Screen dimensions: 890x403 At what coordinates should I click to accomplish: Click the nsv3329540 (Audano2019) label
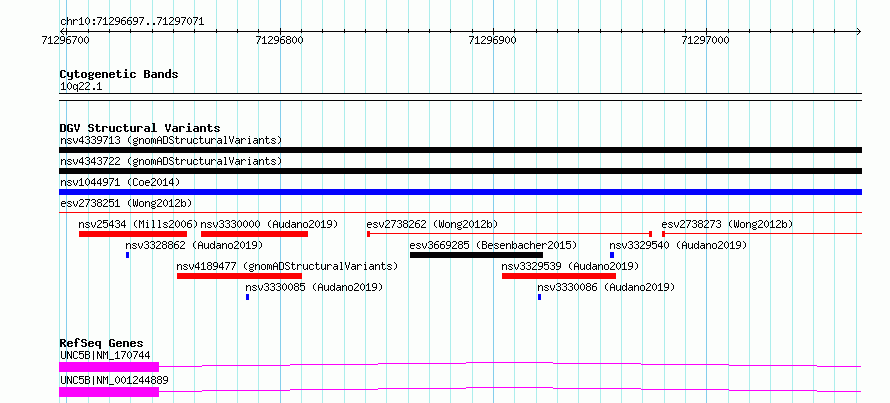pos(678,245)
